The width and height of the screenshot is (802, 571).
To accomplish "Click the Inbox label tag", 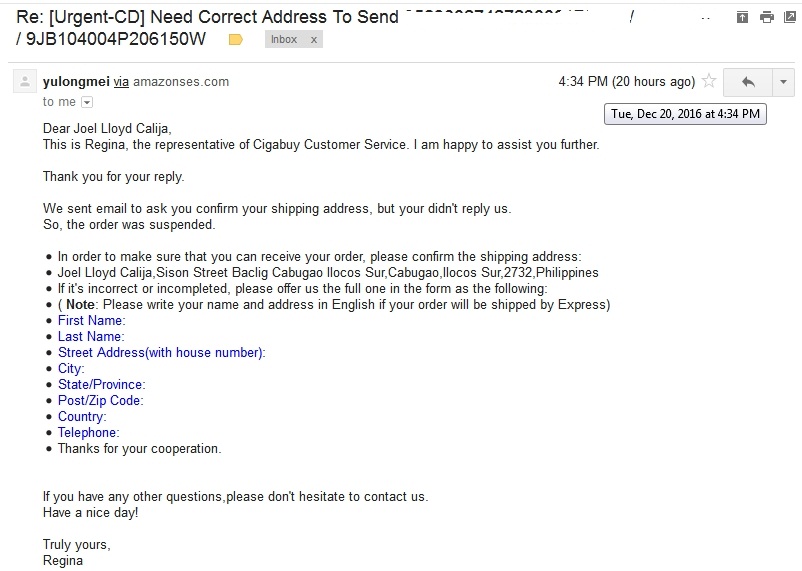I will [285, 40].
